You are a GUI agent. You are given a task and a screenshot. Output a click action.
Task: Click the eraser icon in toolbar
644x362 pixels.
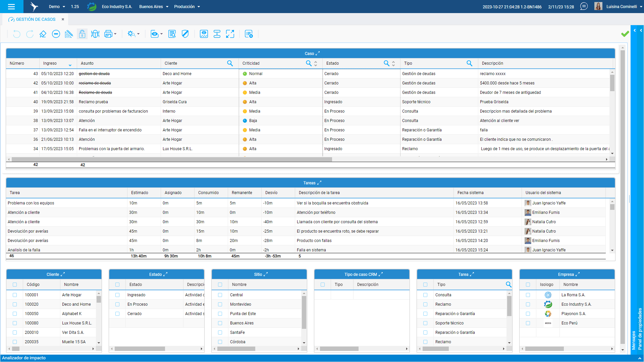43,34
